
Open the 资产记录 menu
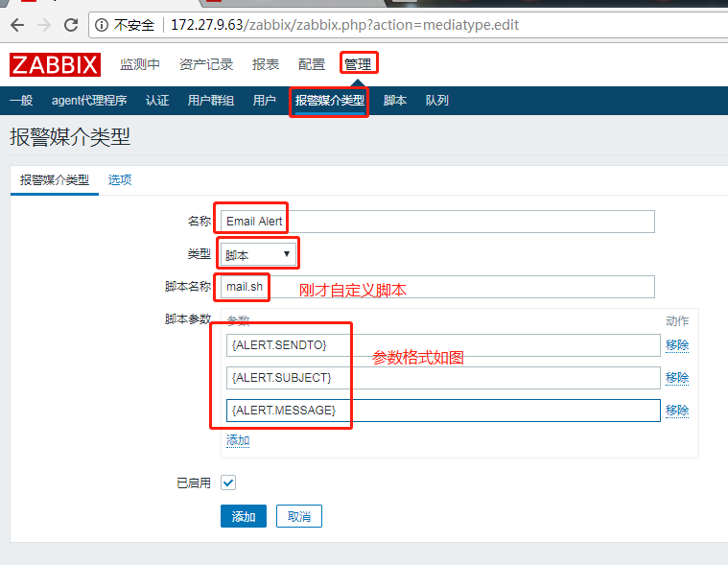206,64
